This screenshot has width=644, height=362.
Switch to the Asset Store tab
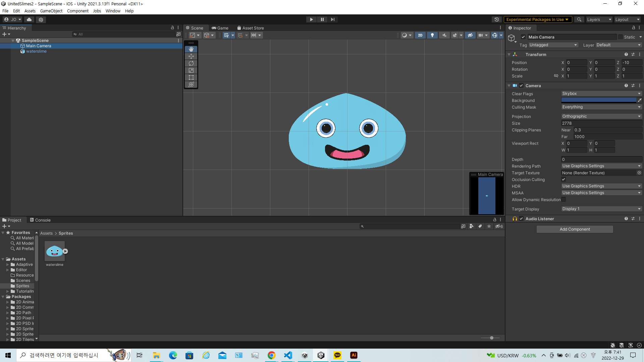[251, 28]
